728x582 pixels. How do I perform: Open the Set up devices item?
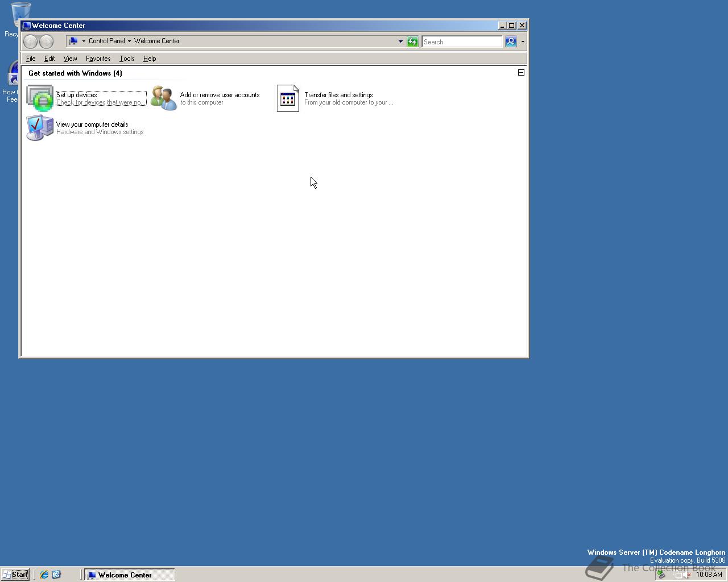coord(86,98)
